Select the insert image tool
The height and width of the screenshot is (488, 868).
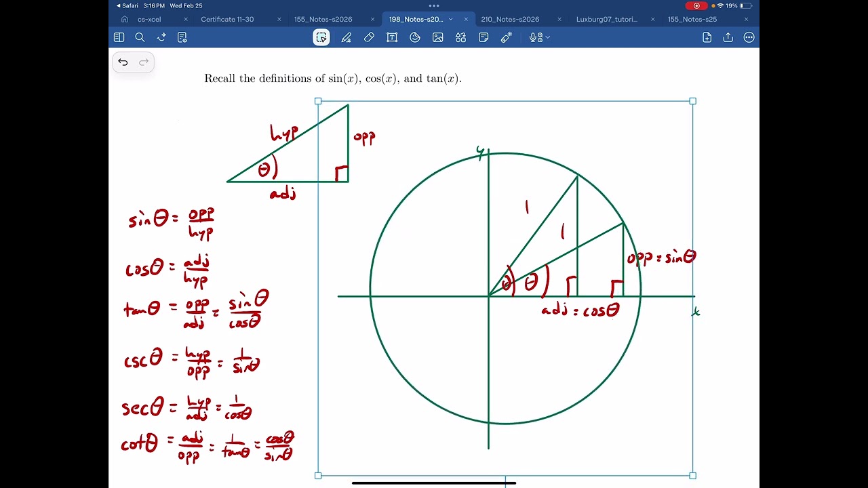[438, 37]
